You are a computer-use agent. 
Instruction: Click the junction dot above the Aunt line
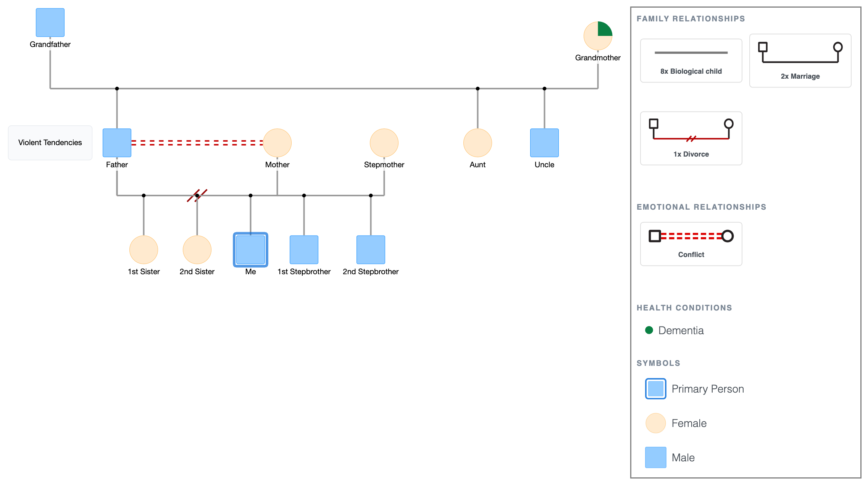coord(478,89)
